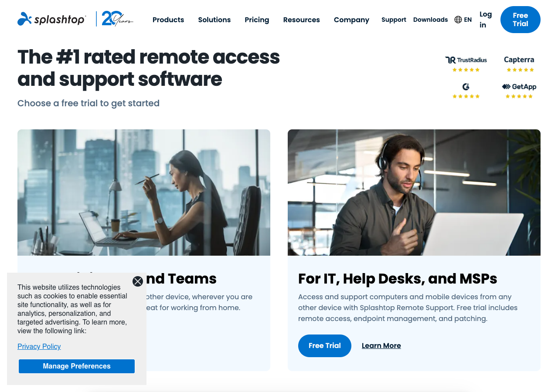Viewport: 558px width, 392px height.
Task: Click the Splashtop logo
Action: [51, 19]
